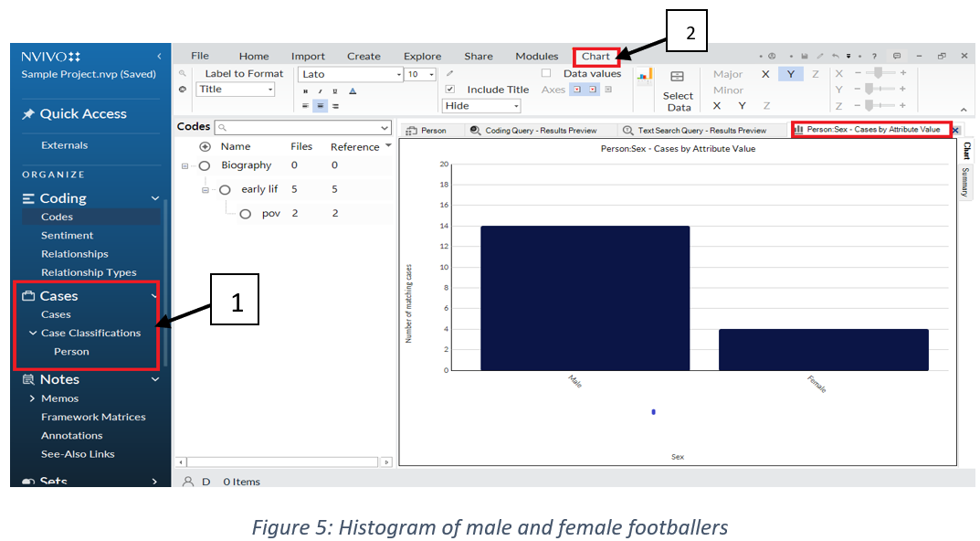Viewport: 980px width, 541px height.
Task: Open the Hide title position dropdown
Action: 481,106
